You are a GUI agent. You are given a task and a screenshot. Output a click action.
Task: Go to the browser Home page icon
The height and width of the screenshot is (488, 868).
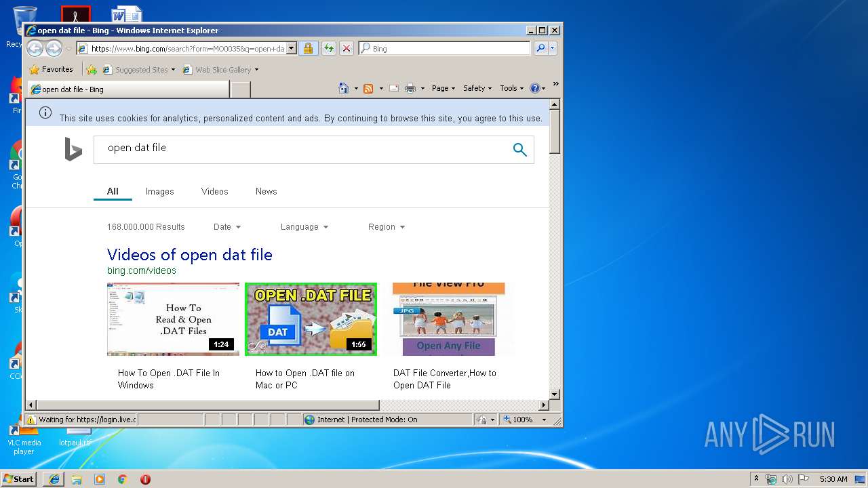pyautogui.click(x=344, y=88)
